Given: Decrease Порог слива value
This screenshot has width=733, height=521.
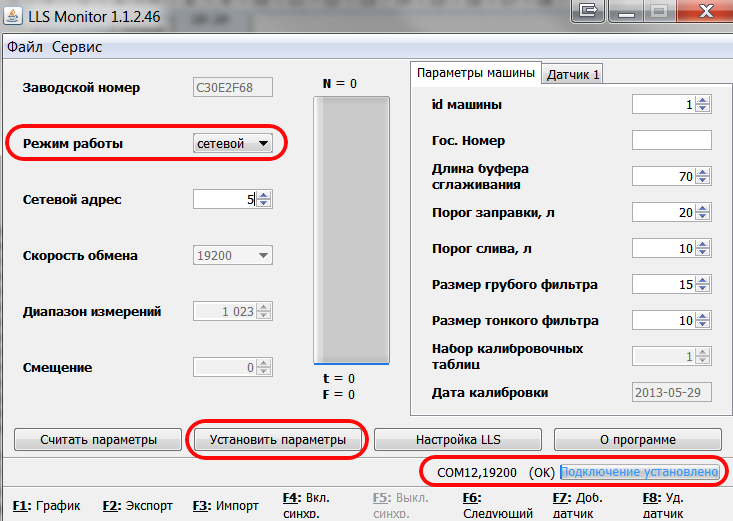Looking at the screenshot, I should [703, 253].
